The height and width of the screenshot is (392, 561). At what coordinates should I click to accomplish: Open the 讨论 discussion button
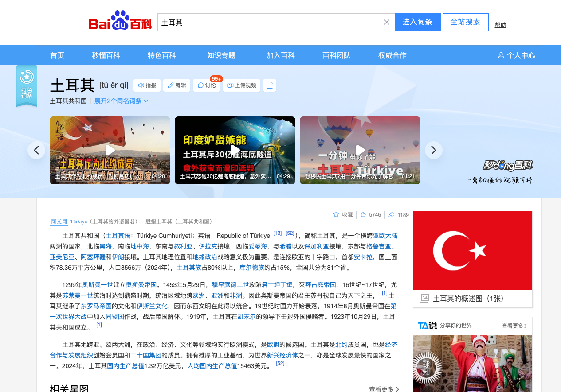click(x=207, y=85)
